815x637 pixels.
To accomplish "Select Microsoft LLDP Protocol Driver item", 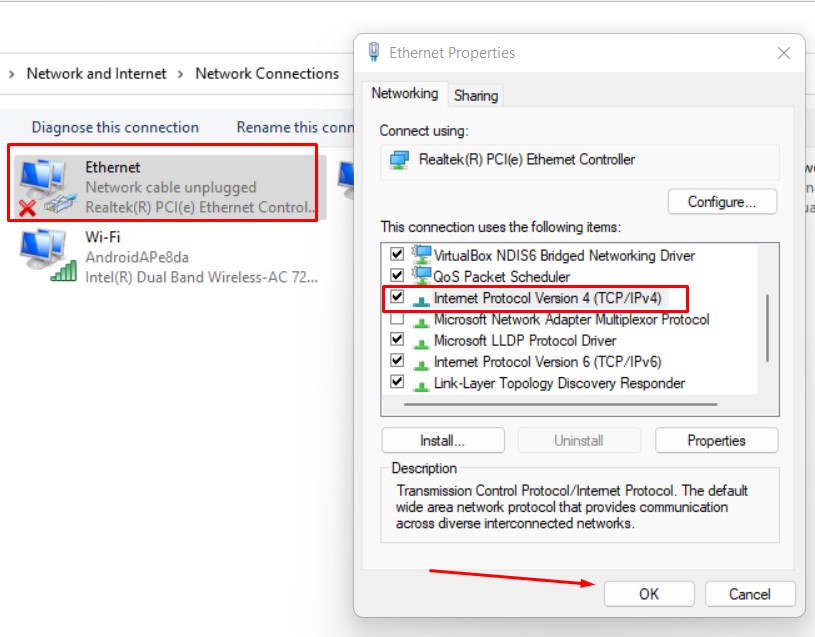I will tap(525, 340).
